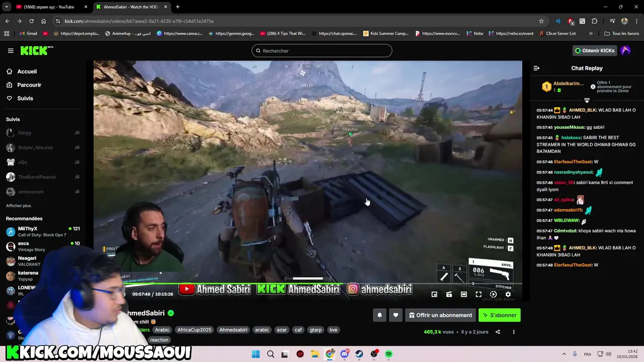
Task: Open followed channel Sniper_NoLove
Action: point(43,147)
